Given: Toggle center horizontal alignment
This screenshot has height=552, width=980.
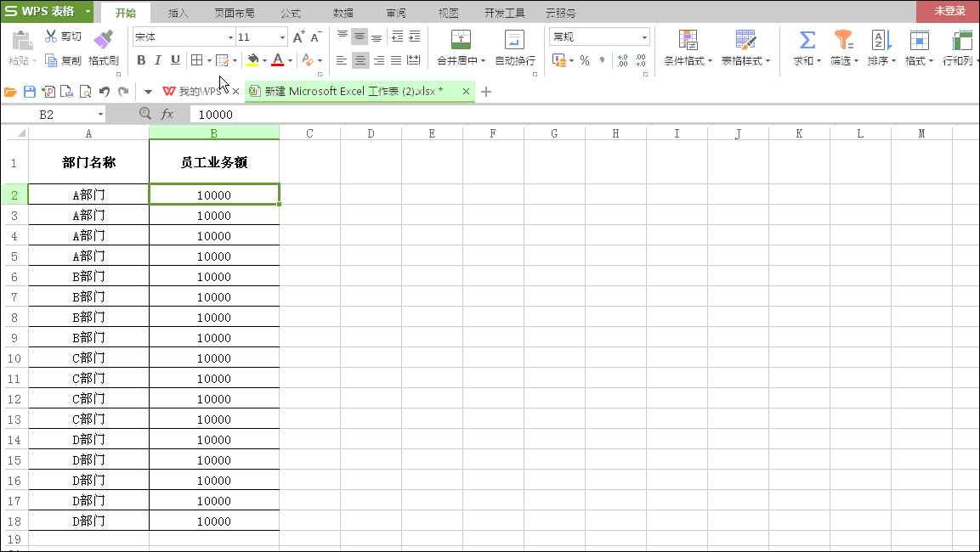Looking at the screenshot, I should 360,60.
